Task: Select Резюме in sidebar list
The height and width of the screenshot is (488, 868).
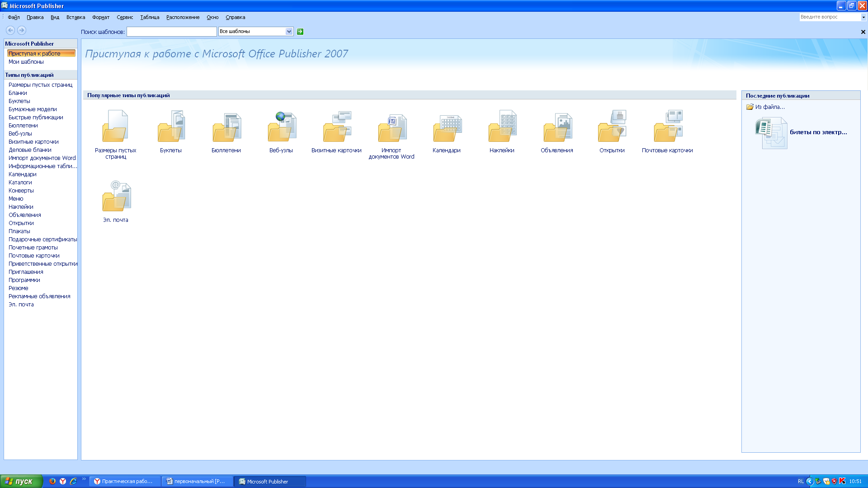Action: 19,288
